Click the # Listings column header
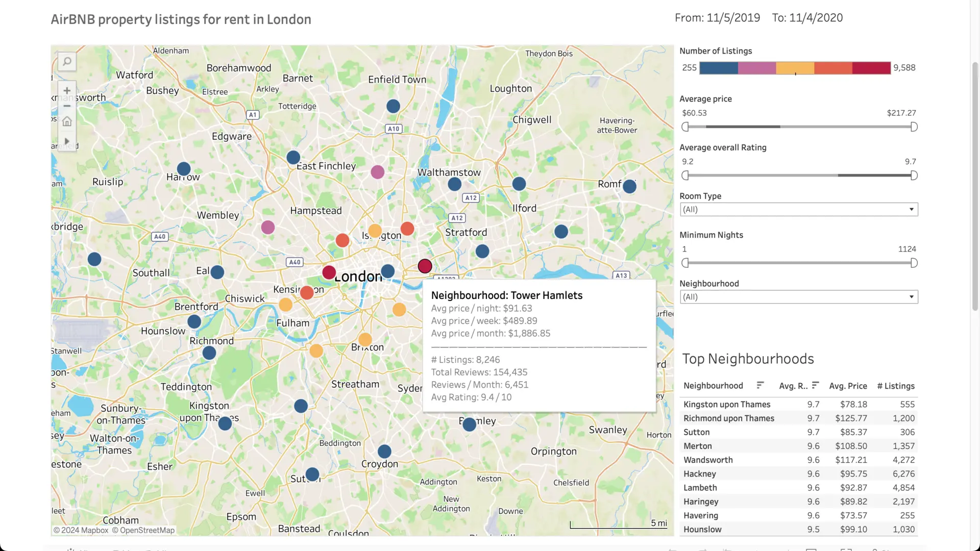The image size is (980, 551). click(x=895, y=386)
